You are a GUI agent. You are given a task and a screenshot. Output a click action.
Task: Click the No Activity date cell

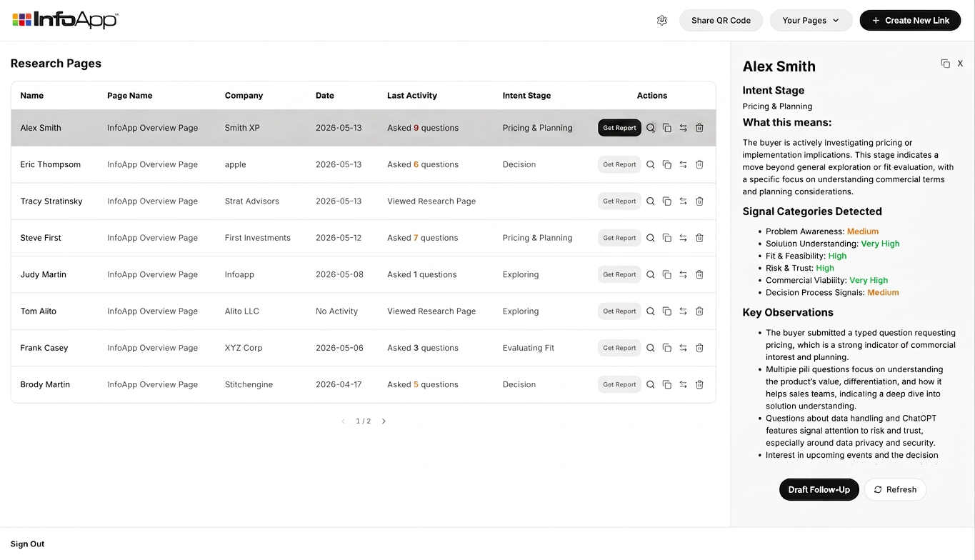(x=336, y=311)
